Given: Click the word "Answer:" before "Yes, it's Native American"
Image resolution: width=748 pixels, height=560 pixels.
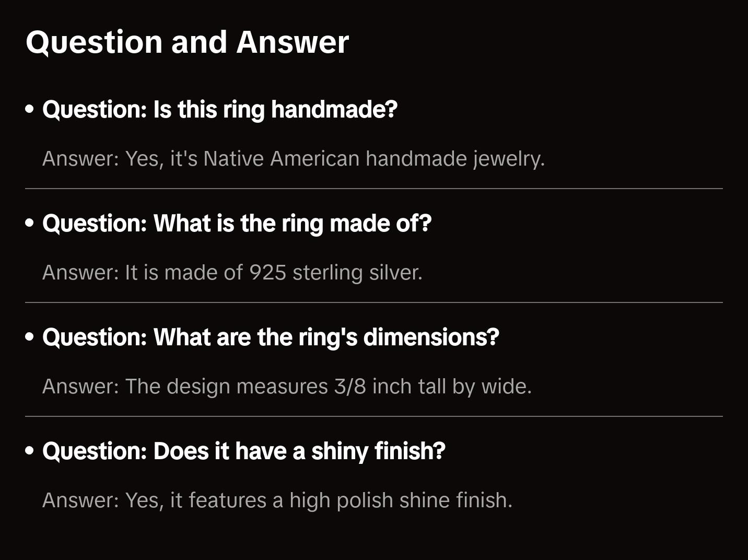Looking at the screenshot, I should pos(81,159).
